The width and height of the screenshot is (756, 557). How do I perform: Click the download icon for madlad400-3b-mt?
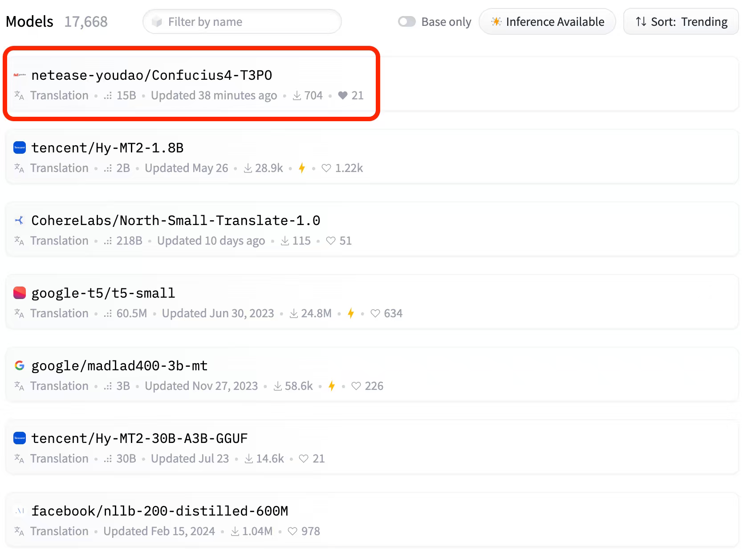pyautogui.click(x=278, y=386)
